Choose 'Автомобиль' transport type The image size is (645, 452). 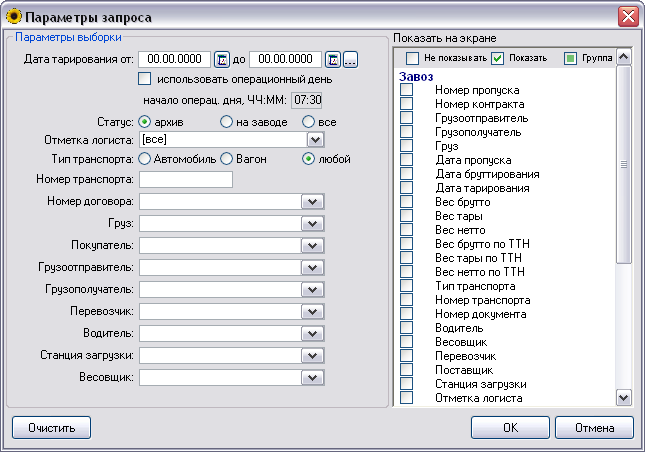click(x=145, y=159)
